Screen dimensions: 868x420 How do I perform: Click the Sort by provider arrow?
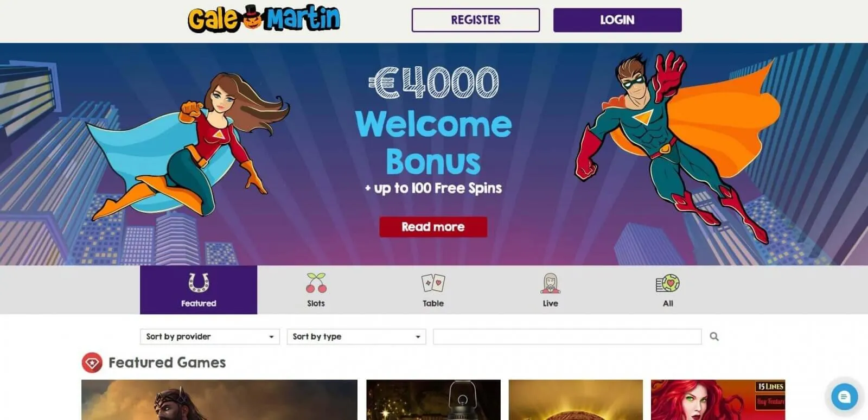(x=271, y=337)
